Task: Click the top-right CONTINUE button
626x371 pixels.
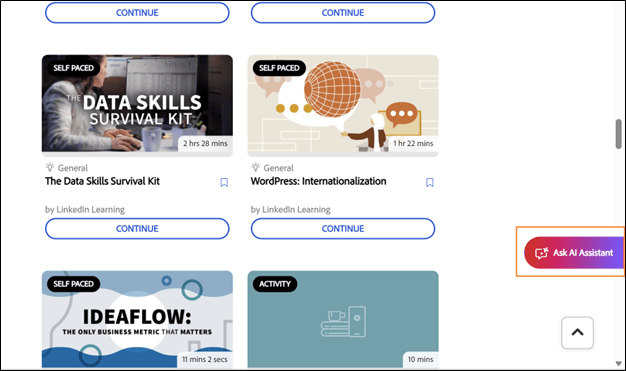Action: pos(343,13)
